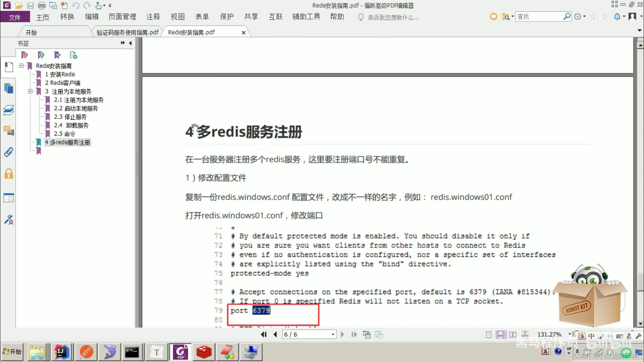The width and height of the screenshot is (644, 362).
Task: Open the Layers sidebar icon
Action: click(x=9, y=110)
